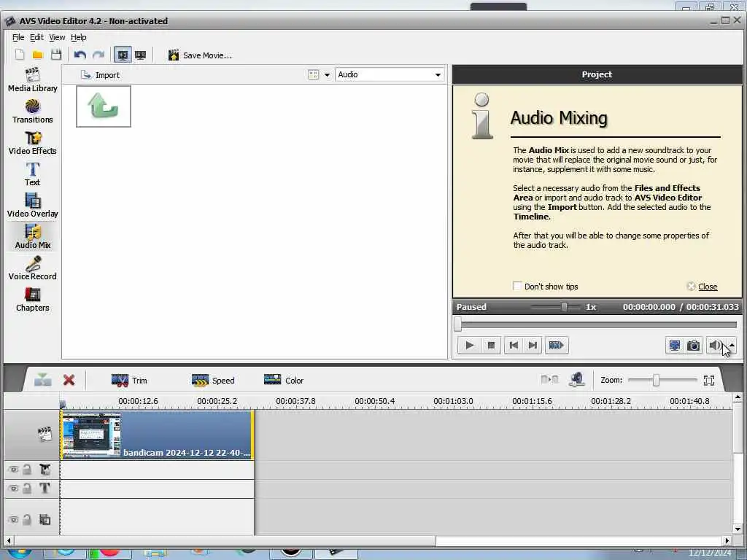The height and width of the screenshot is (560, 747).
Task: Click the timeline scroll right arrow
Action: 727,540
